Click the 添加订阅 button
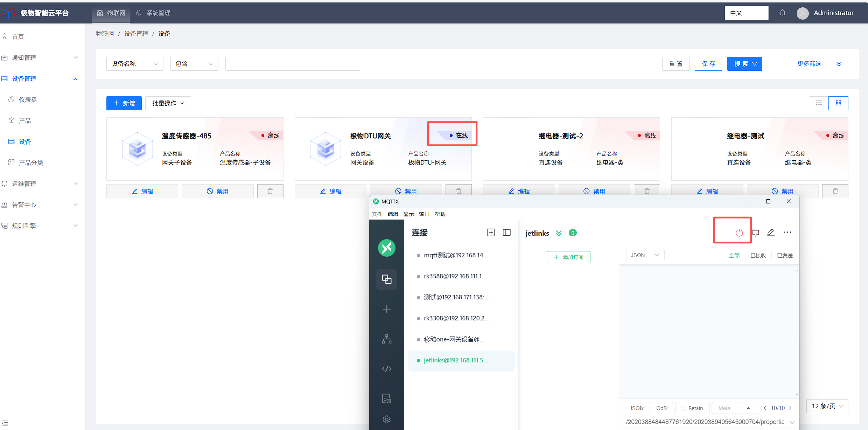Image resolution: width=868 pixels, height=430 pixels. coord(568,257)
